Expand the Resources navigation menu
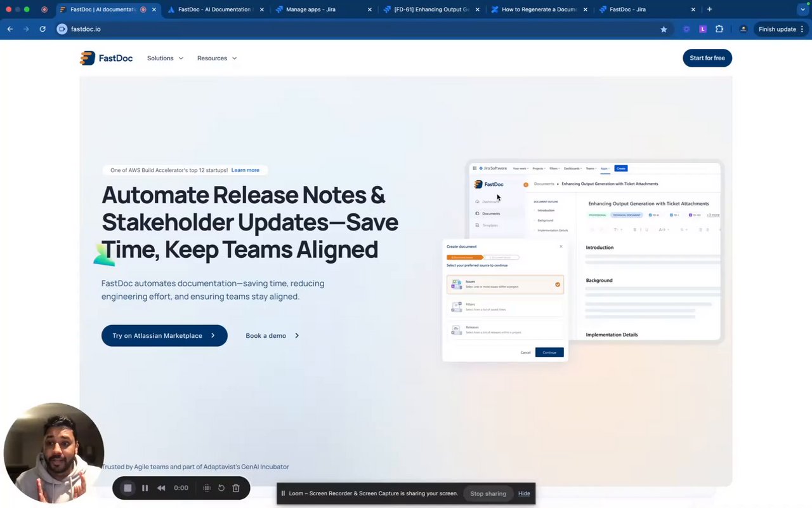 [x=217, y=58]
